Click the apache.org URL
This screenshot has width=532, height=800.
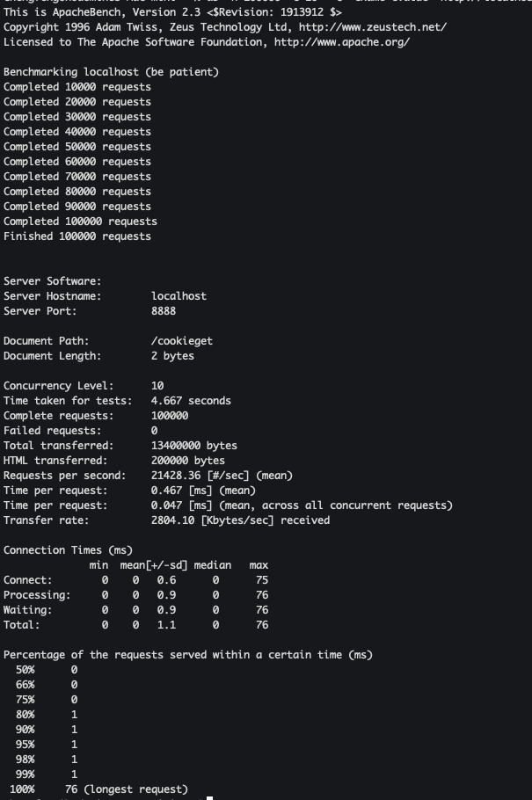point(342,42)
